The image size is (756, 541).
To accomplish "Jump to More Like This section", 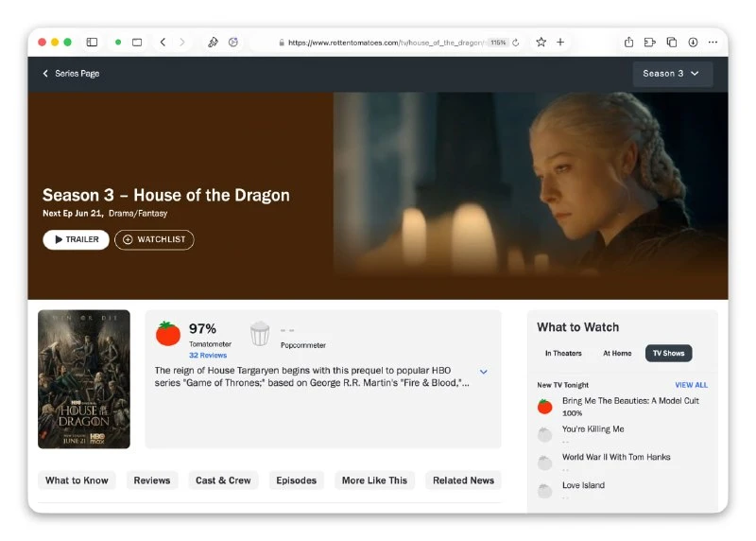I will [374, 480].
